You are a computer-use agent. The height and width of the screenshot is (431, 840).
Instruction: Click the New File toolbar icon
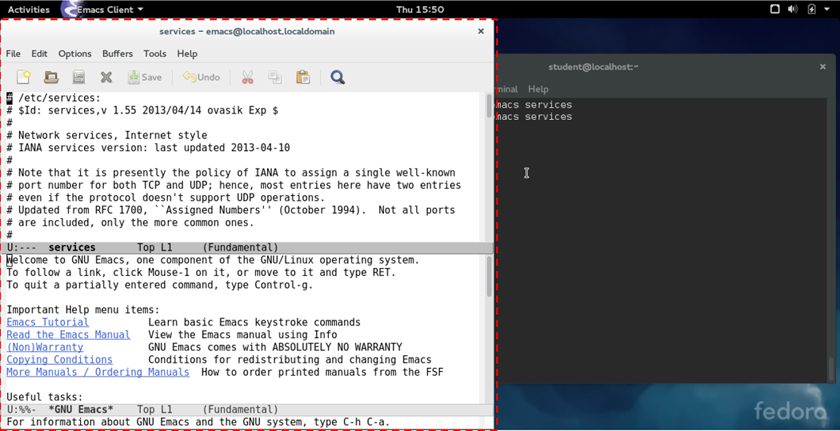23,77
